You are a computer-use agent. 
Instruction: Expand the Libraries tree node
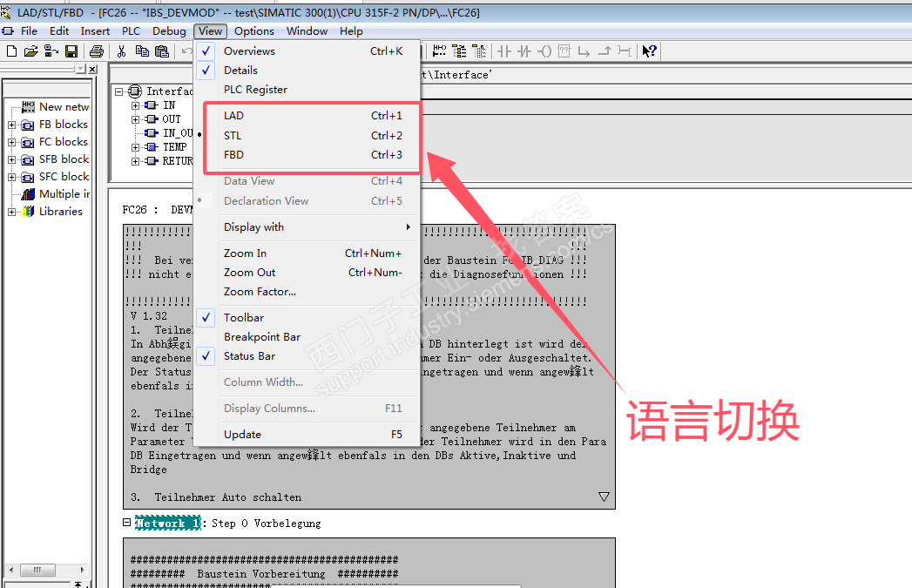[11, 213]
